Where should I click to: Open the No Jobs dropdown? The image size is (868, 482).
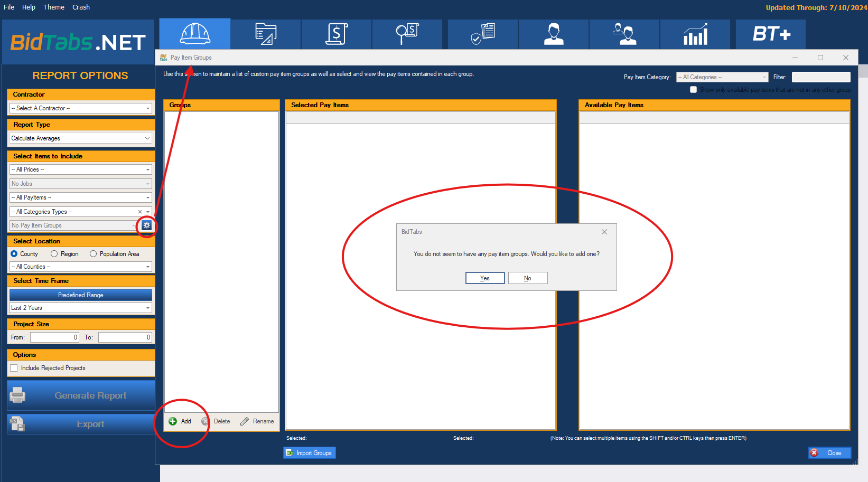(x=81, y=184)
